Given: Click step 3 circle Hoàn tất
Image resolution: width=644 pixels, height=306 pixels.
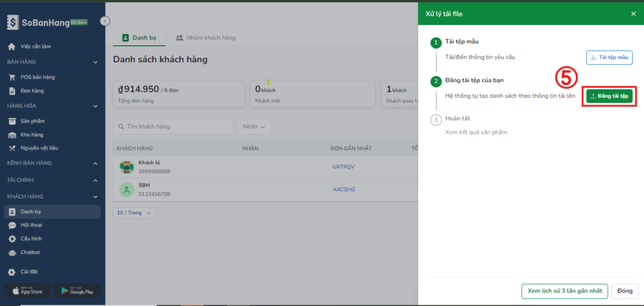Looking at the screenshot, I should [x=435, y=120].
